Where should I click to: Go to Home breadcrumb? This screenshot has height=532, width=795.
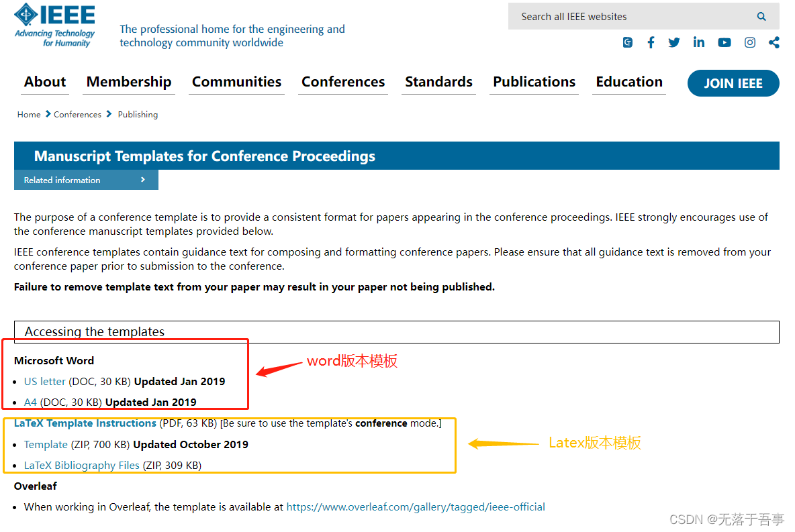click(29, 115)
